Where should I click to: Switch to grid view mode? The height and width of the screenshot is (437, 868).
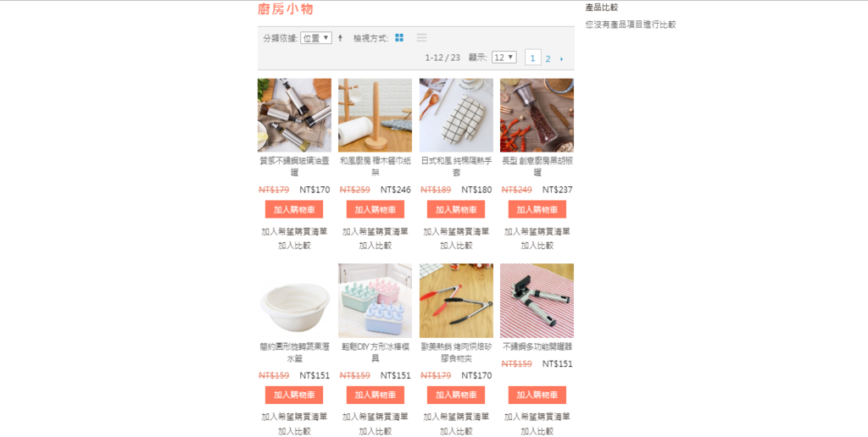click(x=399, y=37)
